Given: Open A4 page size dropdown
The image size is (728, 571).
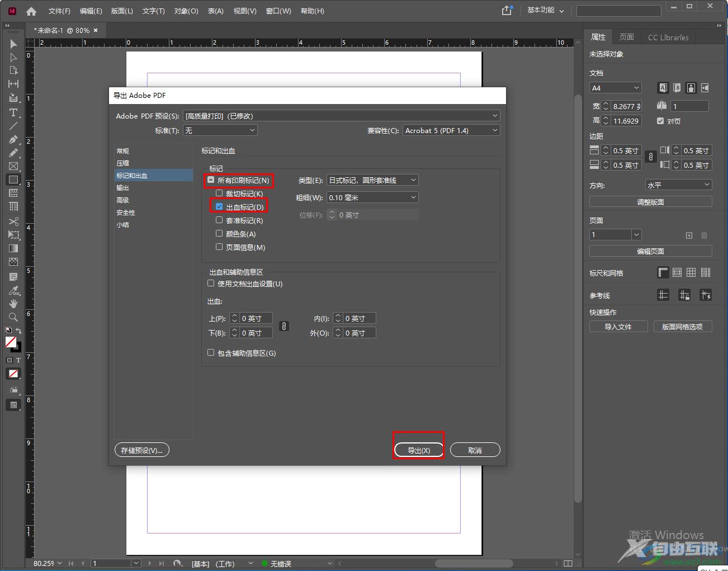Looking at the screenshot, I should pyautogui.click(x=615, y=88).
